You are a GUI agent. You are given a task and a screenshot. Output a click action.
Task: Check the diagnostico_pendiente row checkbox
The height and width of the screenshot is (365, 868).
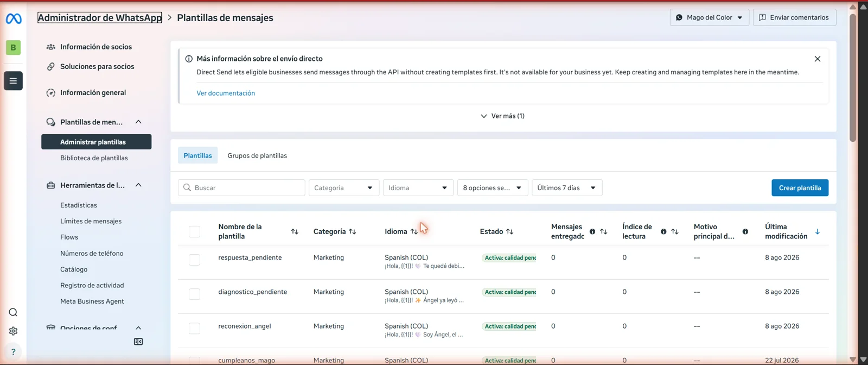pyautogui.click(x=194, y=294)
